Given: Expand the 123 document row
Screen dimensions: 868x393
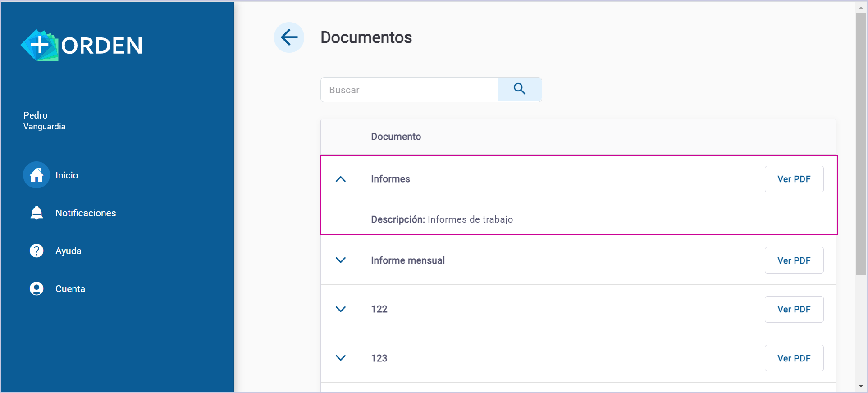Looking at the screenshot, I should 341,358.
